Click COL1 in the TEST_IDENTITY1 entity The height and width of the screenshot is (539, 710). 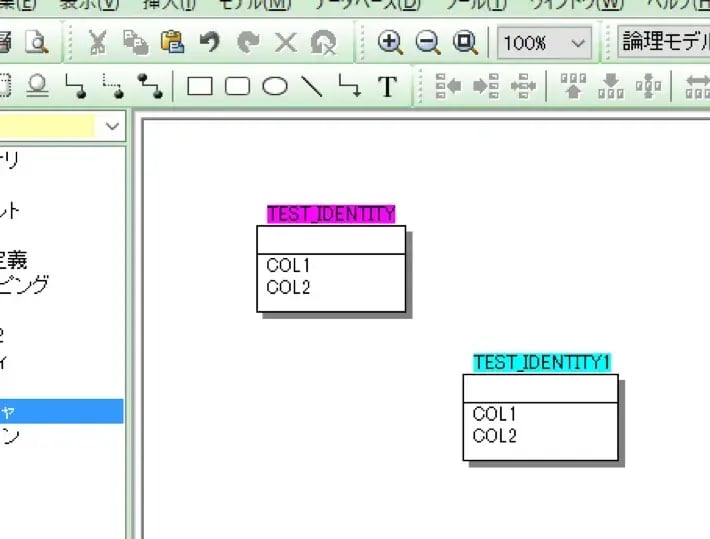coord(494,414)
